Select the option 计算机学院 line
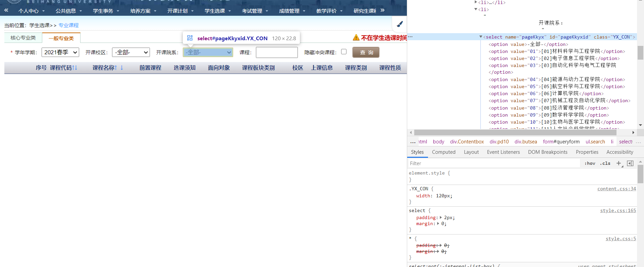The height and width of the screenshot is (267, 644). (546, 93)
